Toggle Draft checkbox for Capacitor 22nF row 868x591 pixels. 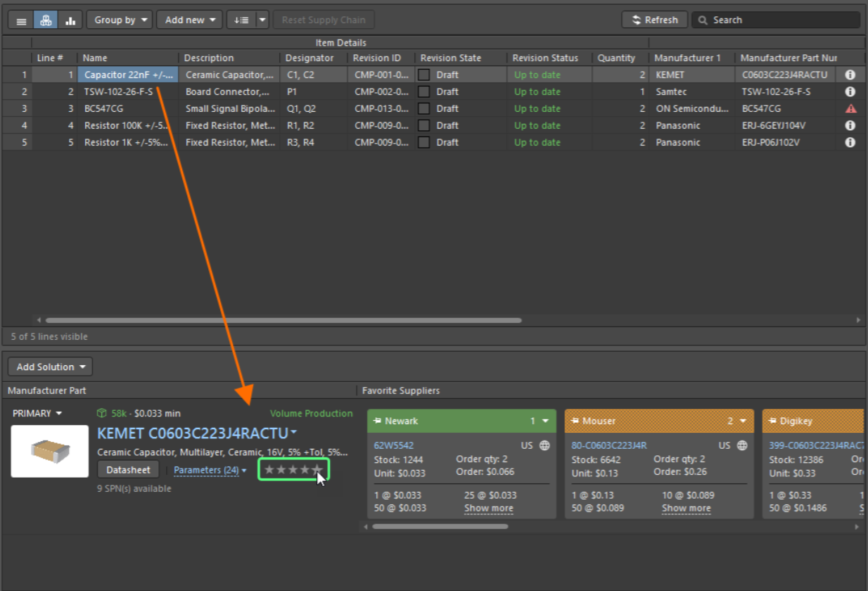coord(424,75)
